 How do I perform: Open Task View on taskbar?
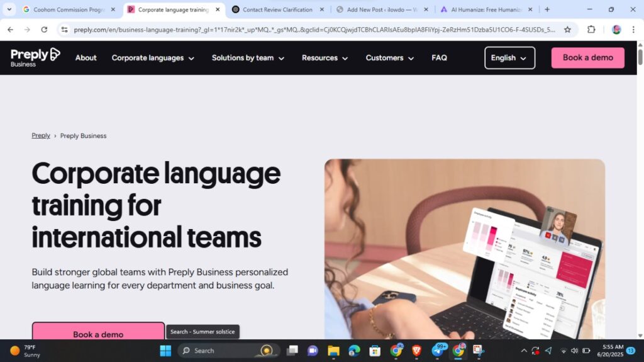[x=292, y=351]
